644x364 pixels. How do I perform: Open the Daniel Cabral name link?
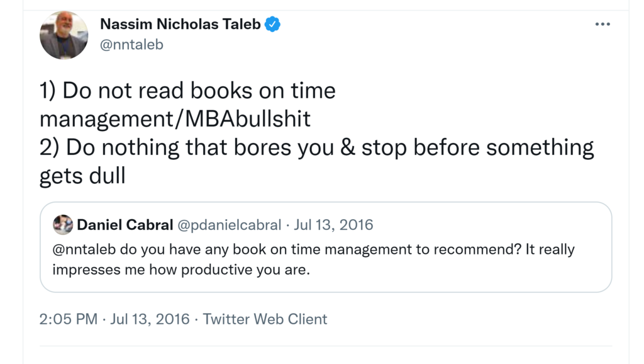(125, 225)
